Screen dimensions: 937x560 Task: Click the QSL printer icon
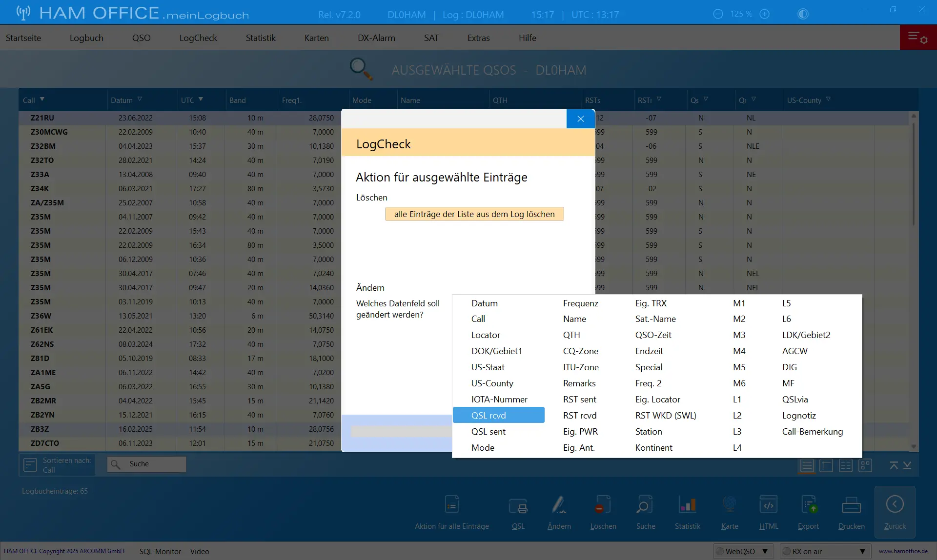pos(518,506)
